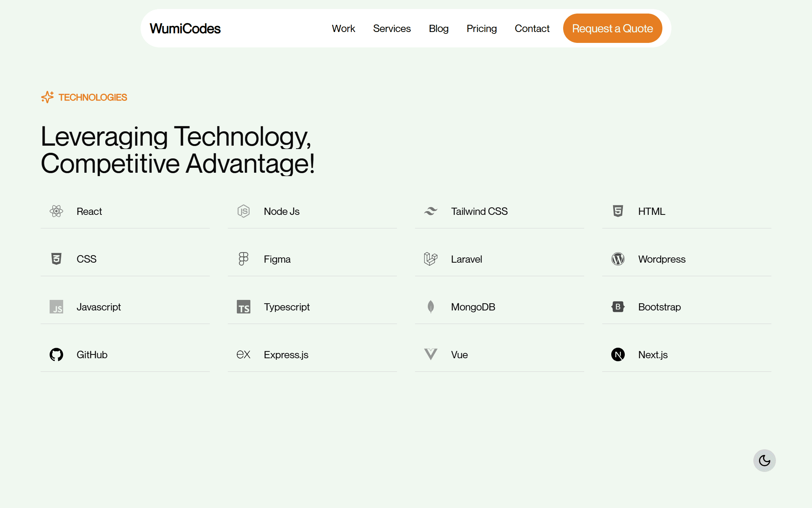Click the Next.js N icon

pos(618,354)
